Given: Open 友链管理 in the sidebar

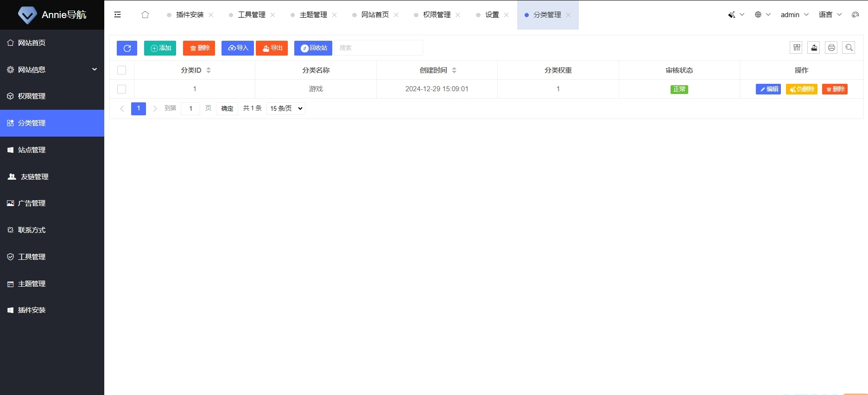Looking at the screenshot, I should coord(52,177).
